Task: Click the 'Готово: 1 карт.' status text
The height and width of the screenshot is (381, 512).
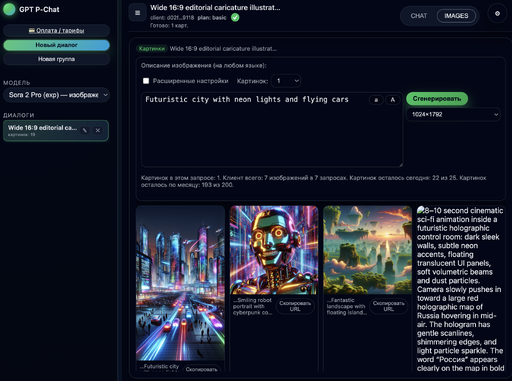Action: [x=169, y=25]
